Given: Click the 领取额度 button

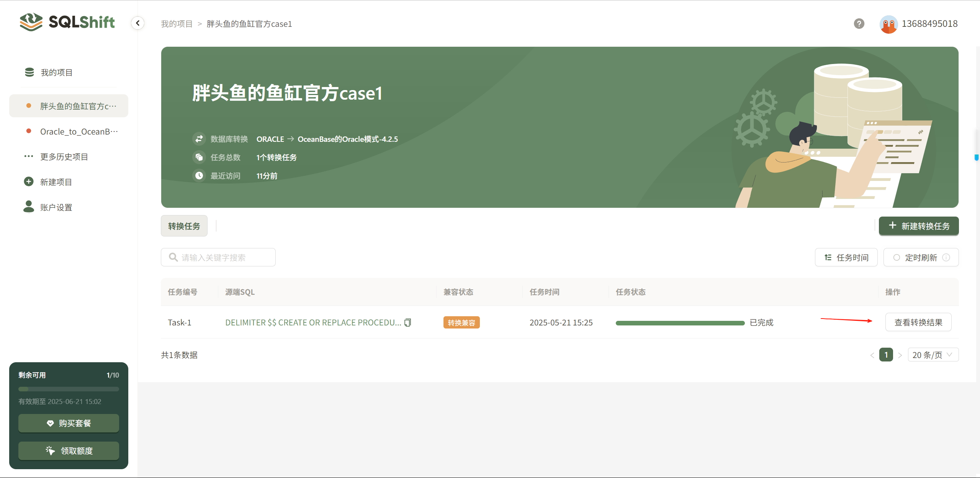Looking at the screenshot, I should click(x=69, y=451).
